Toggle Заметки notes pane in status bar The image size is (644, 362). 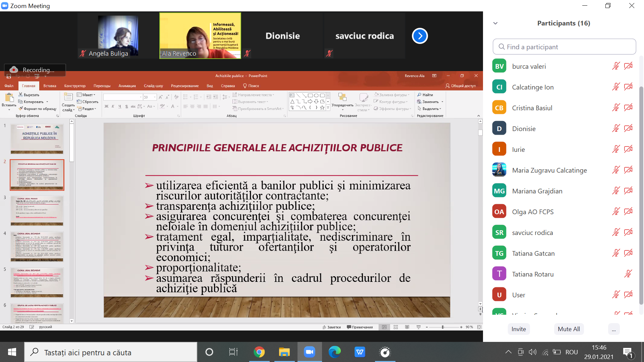[x=331, y=327]
